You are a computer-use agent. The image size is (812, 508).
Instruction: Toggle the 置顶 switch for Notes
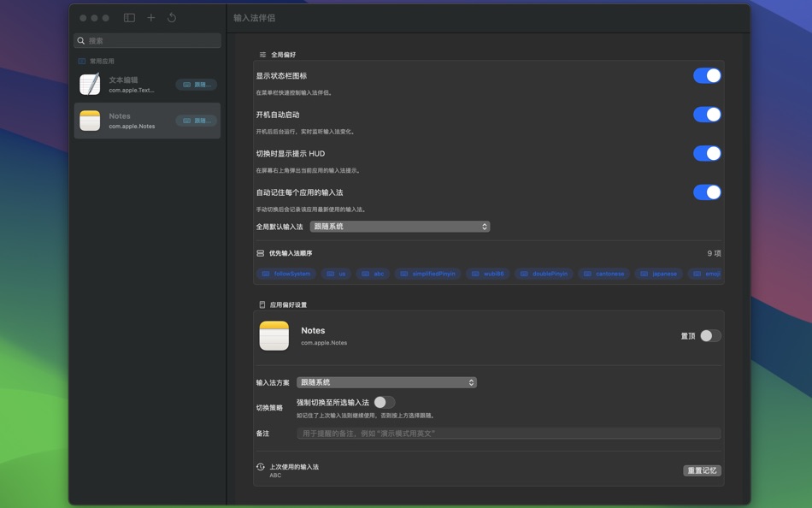point(710,336)
